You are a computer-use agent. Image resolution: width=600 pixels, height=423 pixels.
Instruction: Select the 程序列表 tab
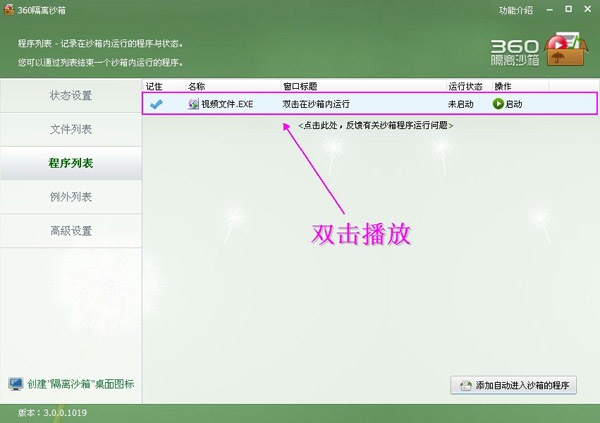(71, 163)
